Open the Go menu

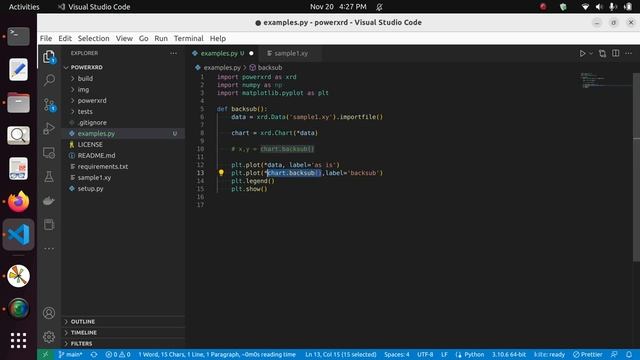[143, 38]
